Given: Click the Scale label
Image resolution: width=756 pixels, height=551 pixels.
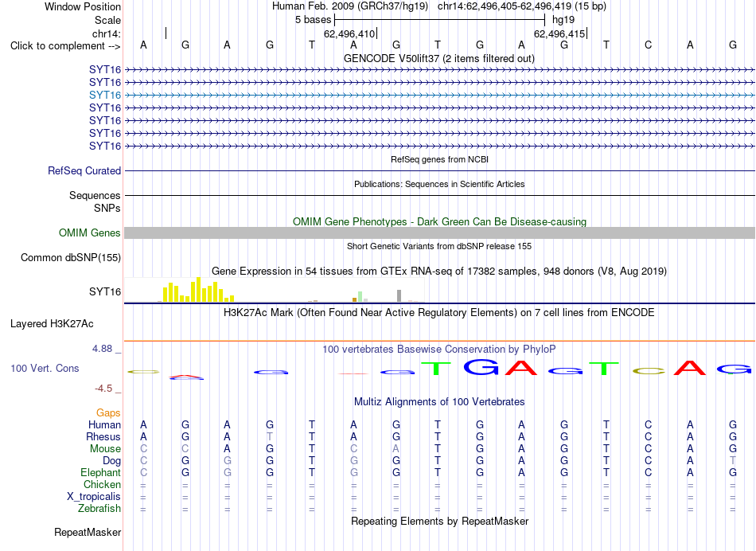Looking at the screenshot, I should click(x=107, y=20).
